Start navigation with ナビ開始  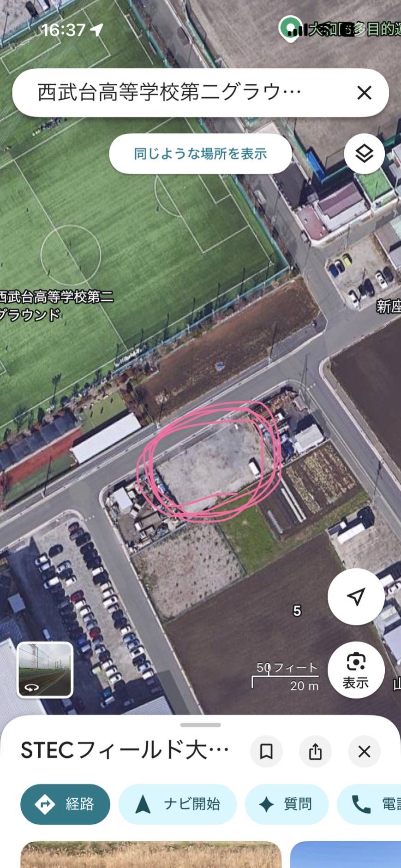(x=178, y=804)
